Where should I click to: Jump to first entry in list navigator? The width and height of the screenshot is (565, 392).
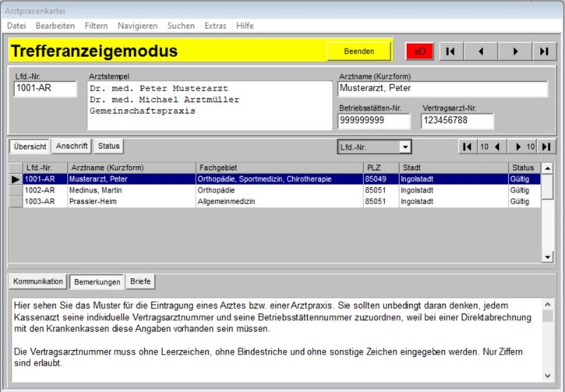pos(466,147)
